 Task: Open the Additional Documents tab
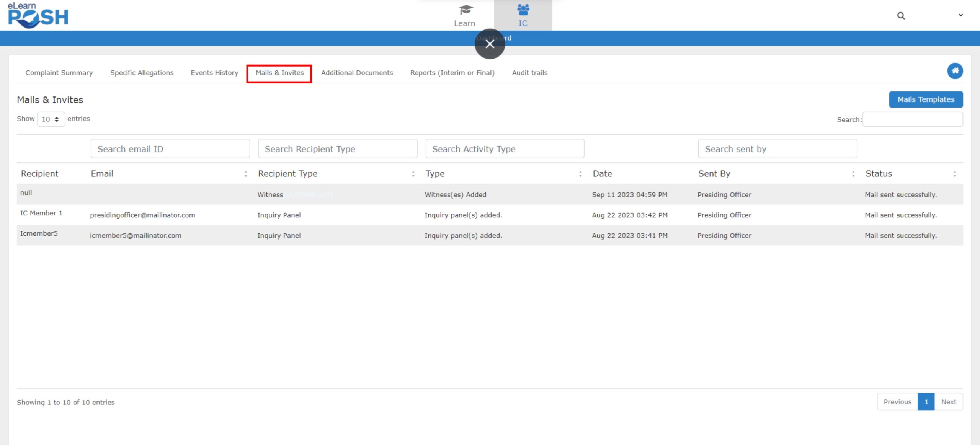click(357, 73)
